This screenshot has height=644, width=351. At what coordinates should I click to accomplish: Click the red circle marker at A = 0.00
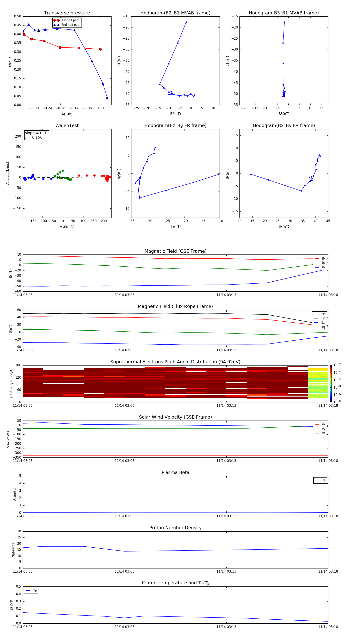100,49
